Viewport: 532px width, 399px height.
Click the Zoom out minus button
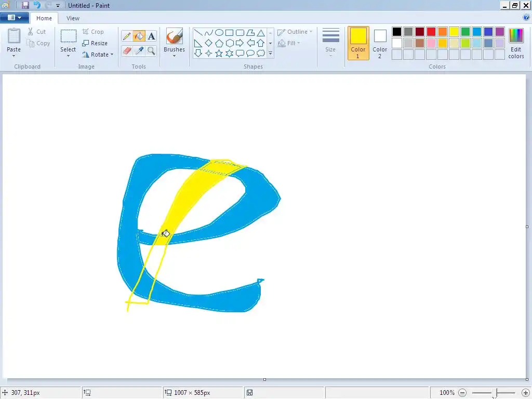(463, 393)
